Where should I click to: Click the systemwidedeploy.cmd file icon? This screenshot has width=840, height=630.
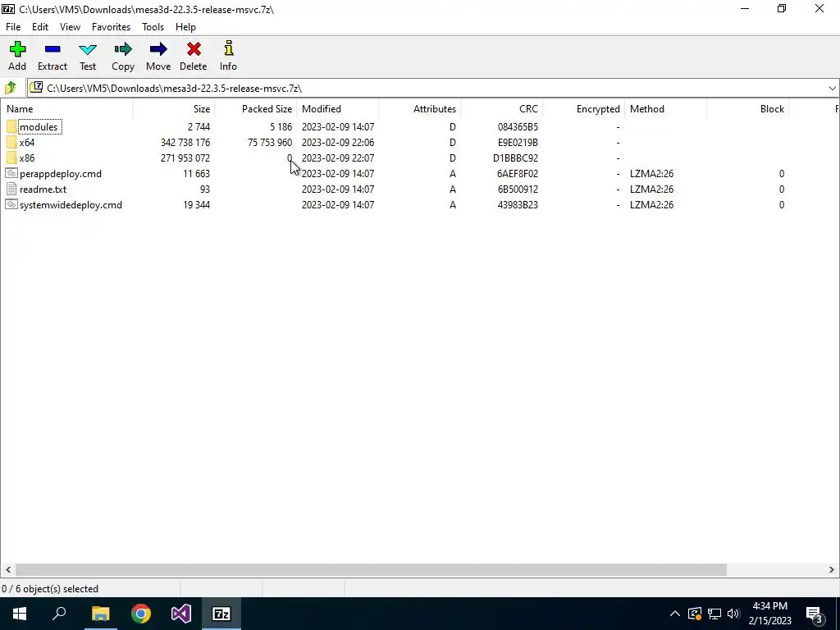[11, 204]
